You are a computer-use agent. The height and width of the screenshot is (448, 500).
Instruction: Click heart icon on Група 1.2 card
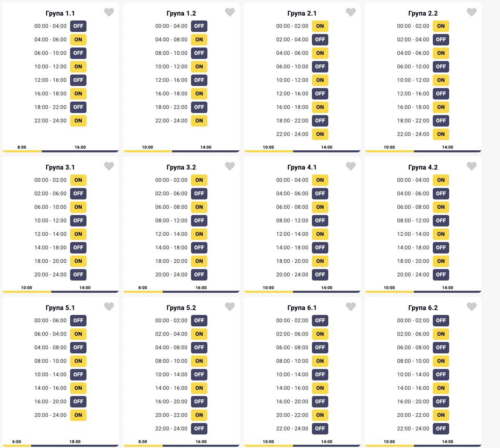[230, 12]
